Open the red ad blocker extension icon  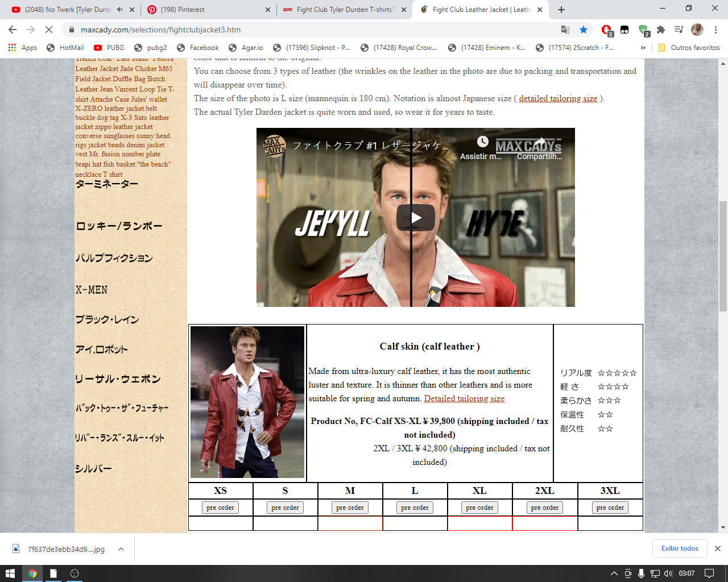[607, 30]
